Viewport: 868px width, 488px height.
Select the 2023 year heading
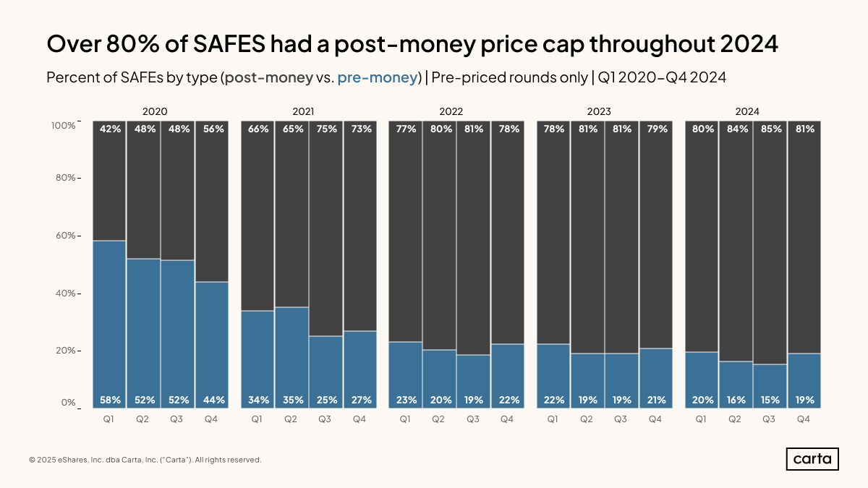point(599,112)
